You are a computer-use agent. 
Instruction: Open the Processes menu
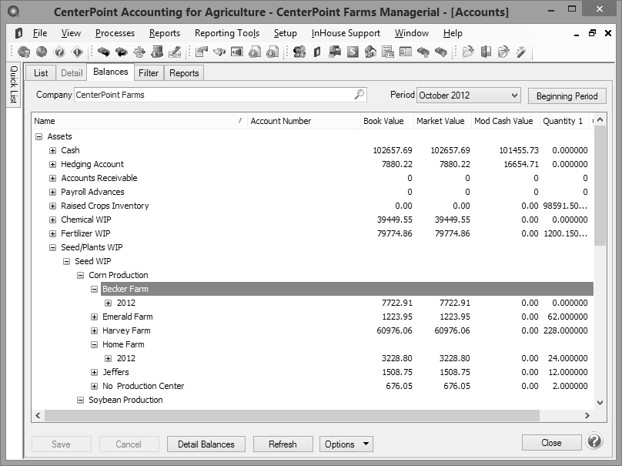click(115, 33)
